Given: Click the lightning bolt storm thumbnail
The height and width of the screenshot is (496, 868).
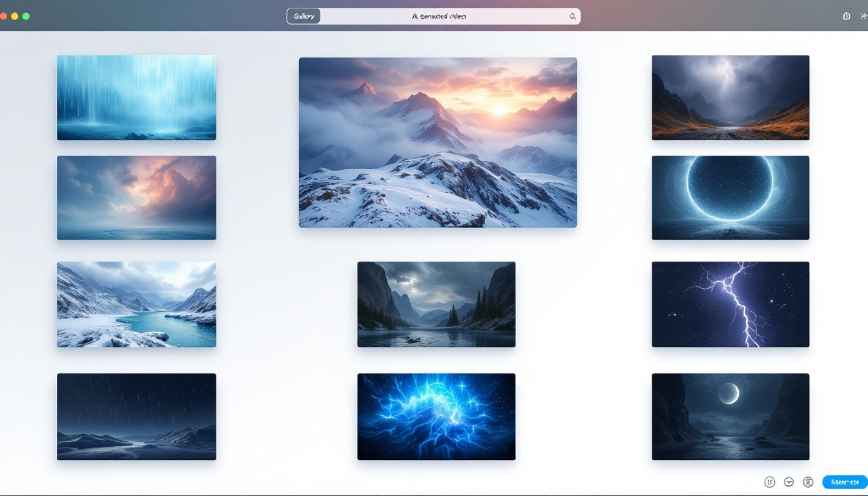Looking at the screenshot, I should tap(730, 304).
